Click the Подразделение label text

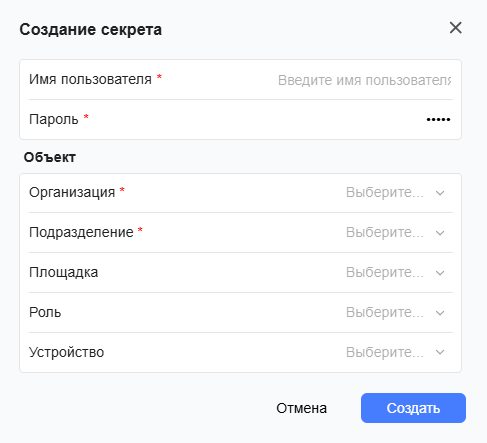(x=81, y=232)
